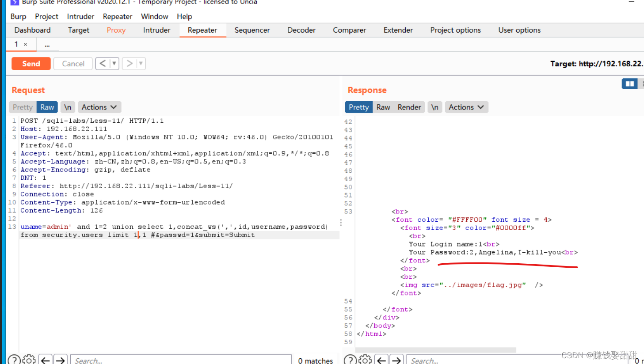Switch to the Proxy tab

click(116, 30)
